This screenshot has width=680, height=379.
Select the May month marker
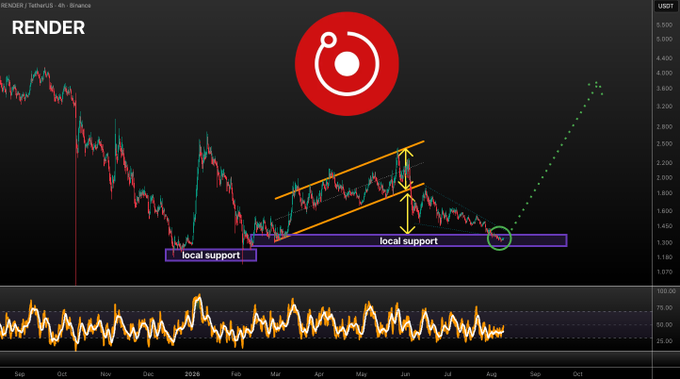pyautogui.click(x=361, y=374)
